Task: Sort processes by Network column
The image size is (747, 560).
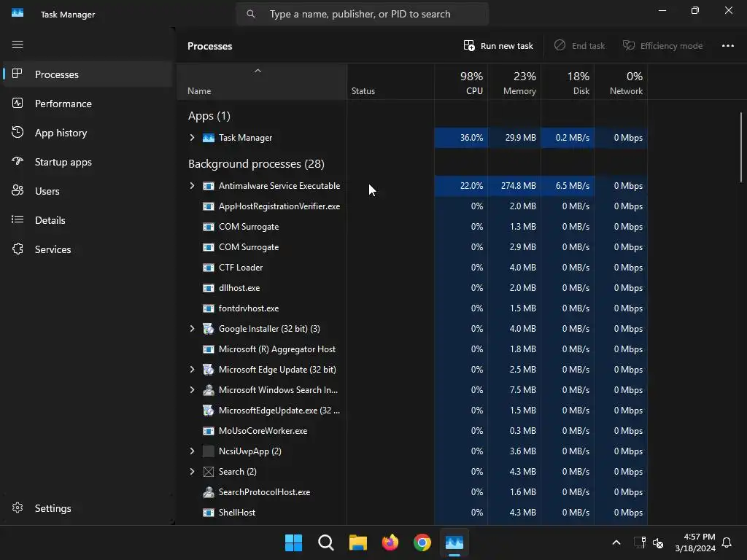Action: pos(621,82)
